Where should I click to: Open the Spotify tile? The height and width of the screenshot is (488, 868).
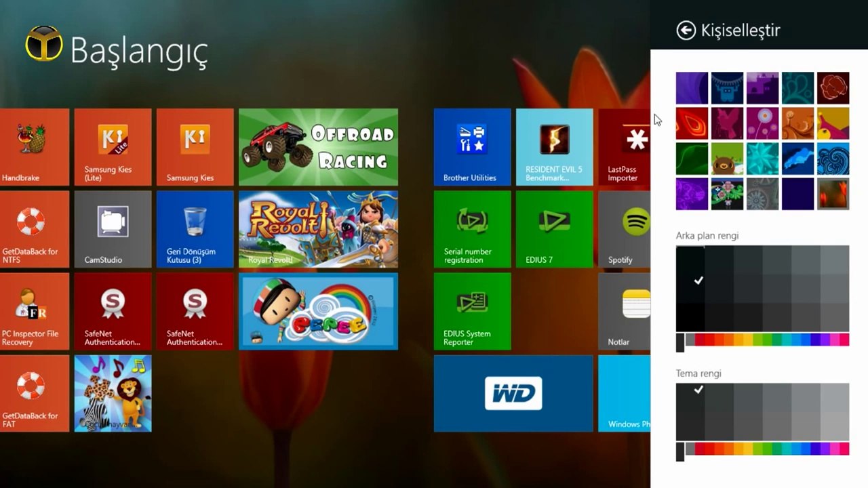click(x=624, y=229)
